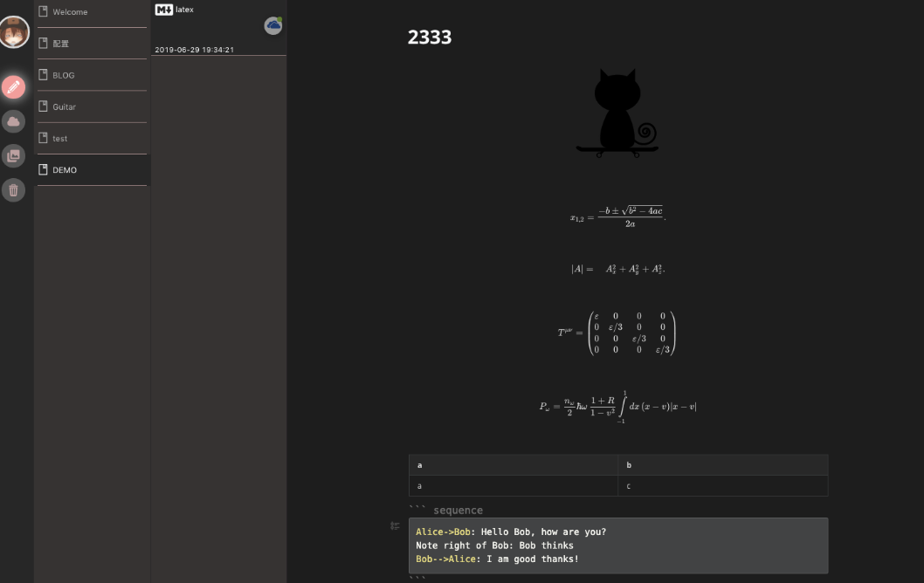Click the page icon beside 配置
The height and width of the screenshot is (583, 924).
(43, 43)
